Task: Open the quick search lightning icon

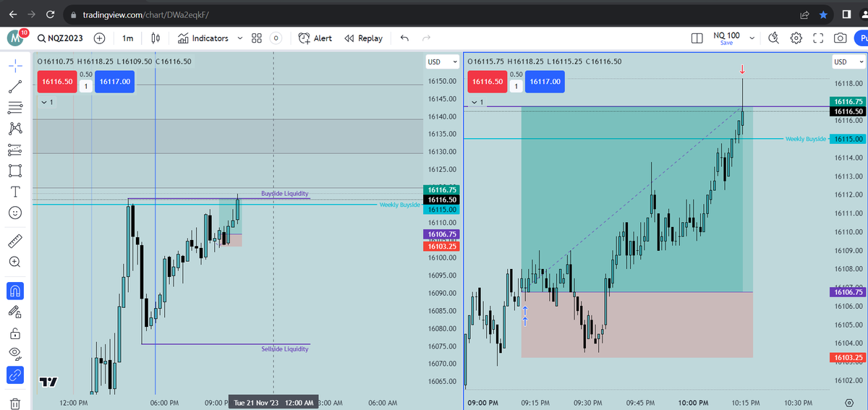Action: [773, 38]
